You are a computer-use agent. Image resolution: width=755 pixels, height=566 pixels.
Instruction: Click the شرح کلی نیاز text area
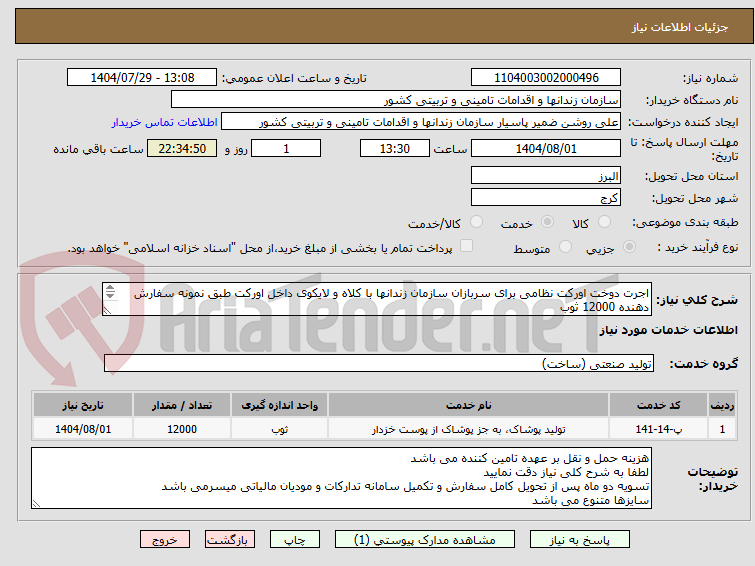click(377, 299)
